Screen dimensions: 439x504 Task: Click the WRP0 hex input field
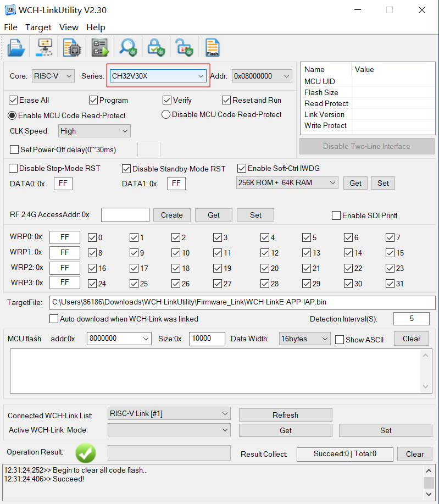tap(65, 237)
